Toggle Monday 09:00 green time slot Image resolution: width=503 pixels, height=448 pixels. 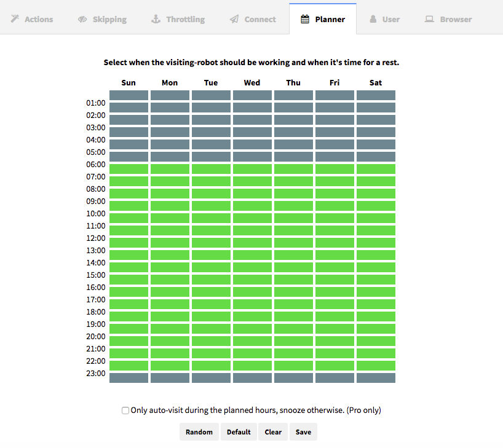170,206
